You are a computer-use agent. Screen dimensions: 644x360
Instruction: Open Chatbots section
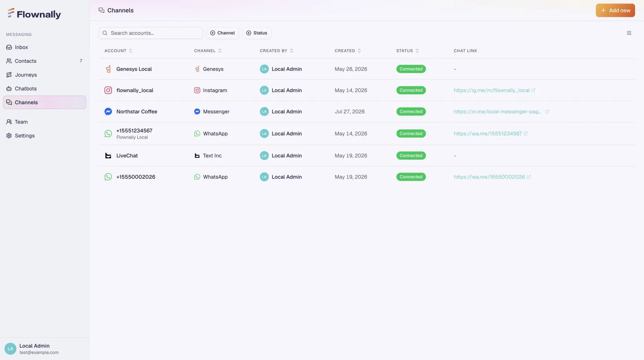tap(44, 89)
